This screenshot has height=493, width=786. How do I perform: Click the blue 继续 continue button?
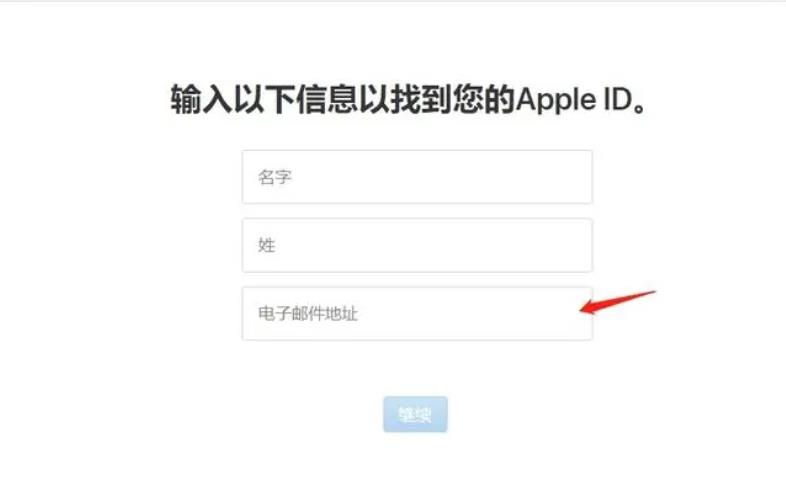pos(415,414)
